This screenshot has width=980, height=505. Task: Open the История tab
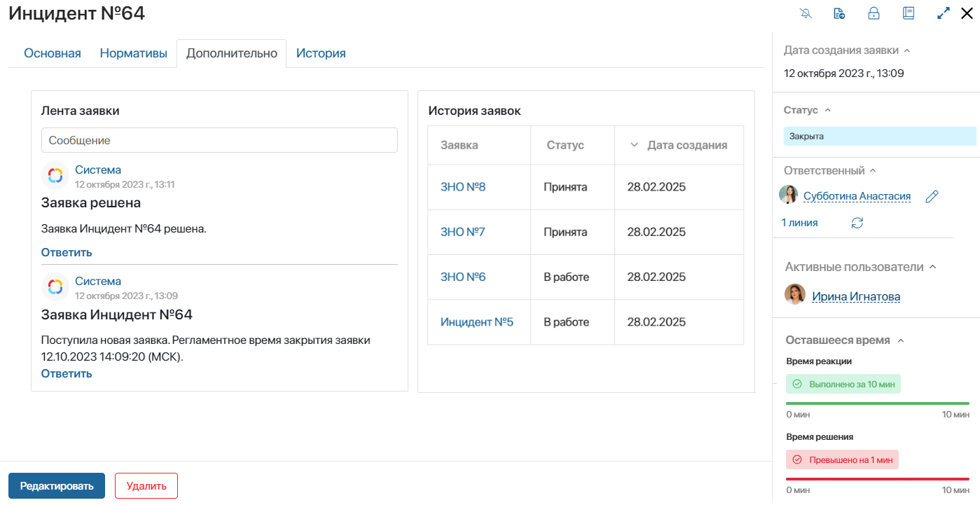click(x=321, y=53)
